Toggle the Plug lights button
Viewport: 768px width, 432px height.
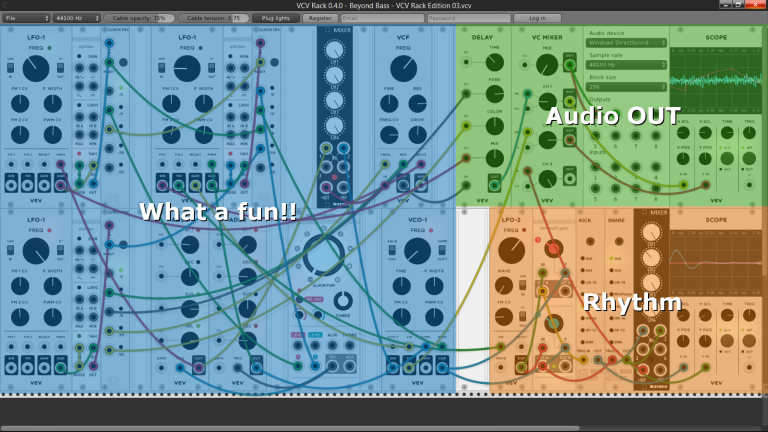tap(276, 18)
